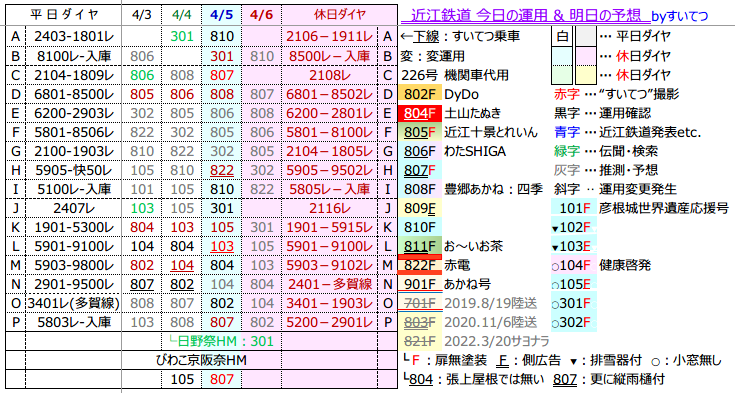Click the 緑字 伝聞・検索 legend label
Viewport: 735px width, 393px height.
point(607,151)
